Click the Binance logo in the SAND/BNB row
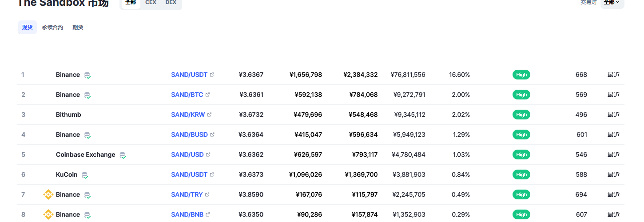This screenshot has width=644, height=222. point(48,214)
